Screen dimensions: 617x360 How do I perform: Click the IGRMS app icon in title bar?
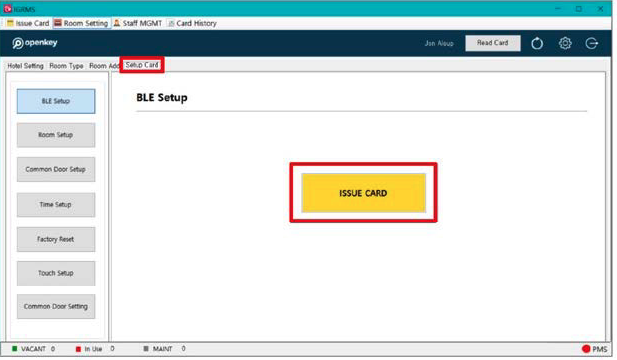(x=7, y=8)
